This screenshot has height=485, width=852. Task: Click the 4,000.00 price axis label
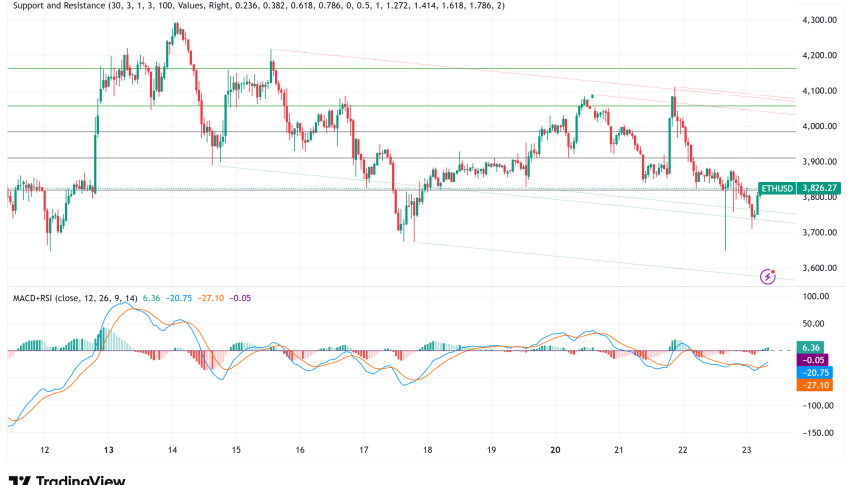[821, 126]
